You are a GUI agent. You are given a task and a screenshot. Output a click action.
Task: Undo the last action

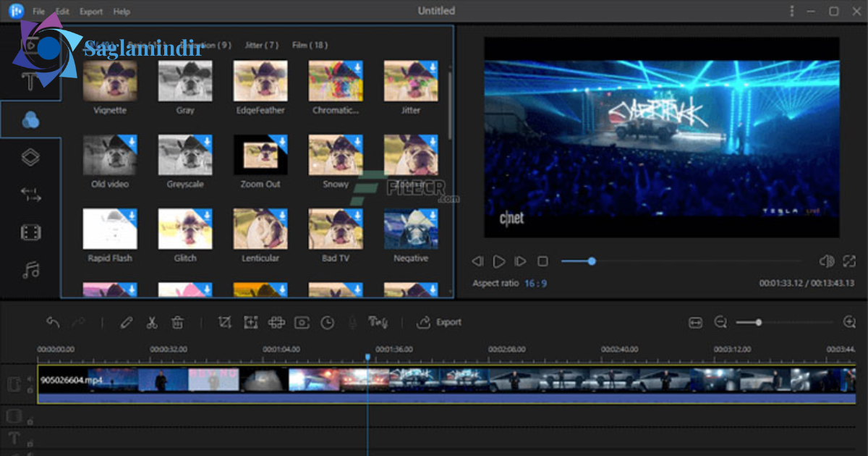(x=53, y=322)
